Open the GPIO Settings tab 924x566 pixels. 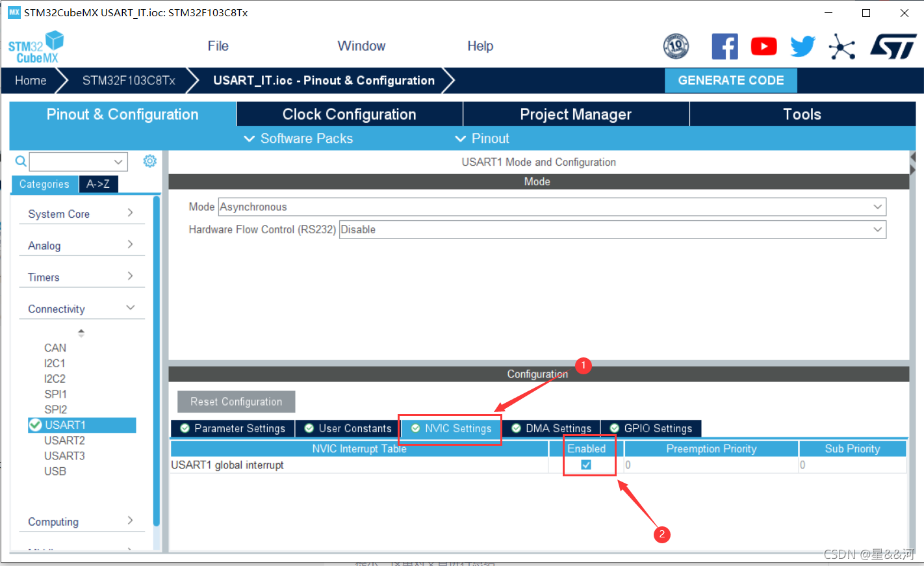click(651, 428)
